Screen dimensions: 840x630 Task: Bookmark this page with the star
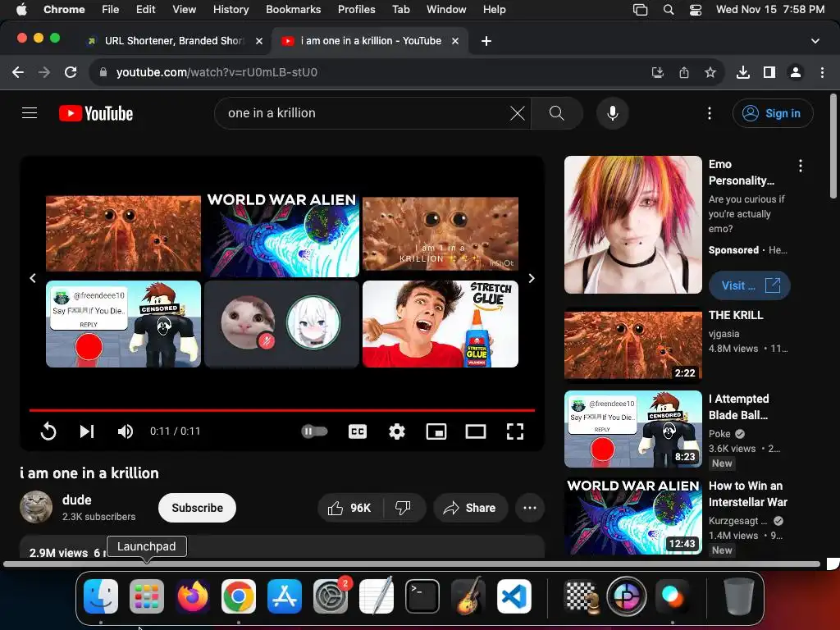point(710,72)
